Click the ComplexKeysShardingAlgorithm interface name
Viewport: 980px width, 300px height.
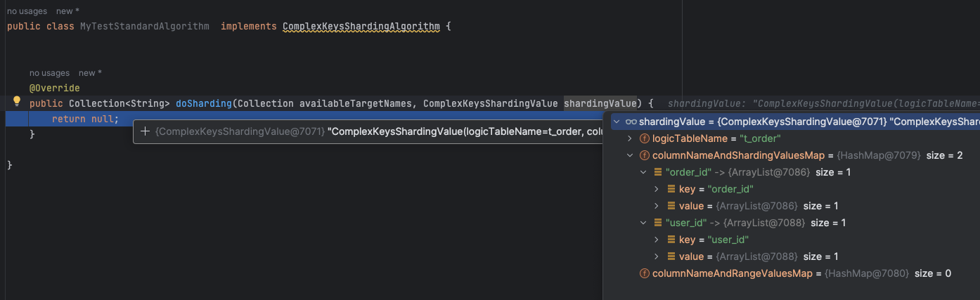[361, 26]
